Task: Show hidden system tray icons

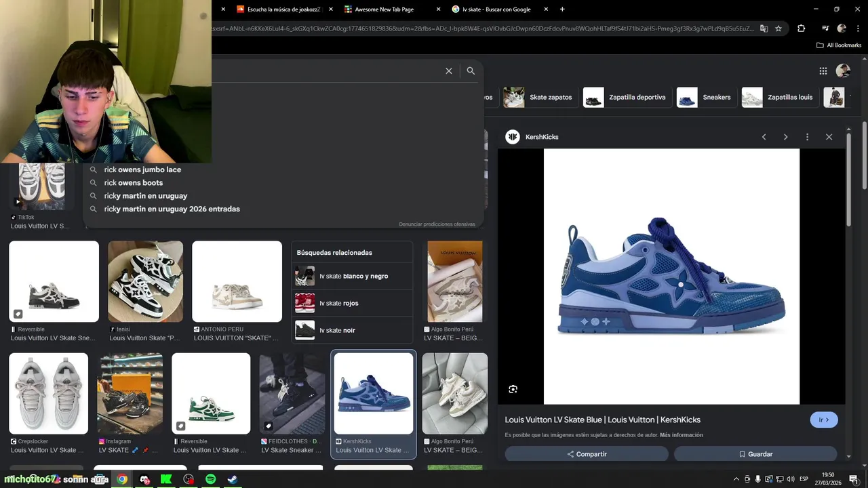Action: tap(736, 479)
